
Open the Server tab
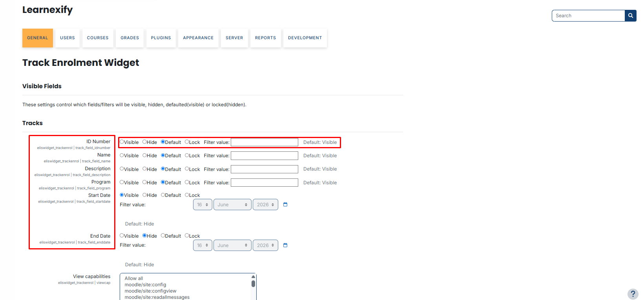pos(234,38)
